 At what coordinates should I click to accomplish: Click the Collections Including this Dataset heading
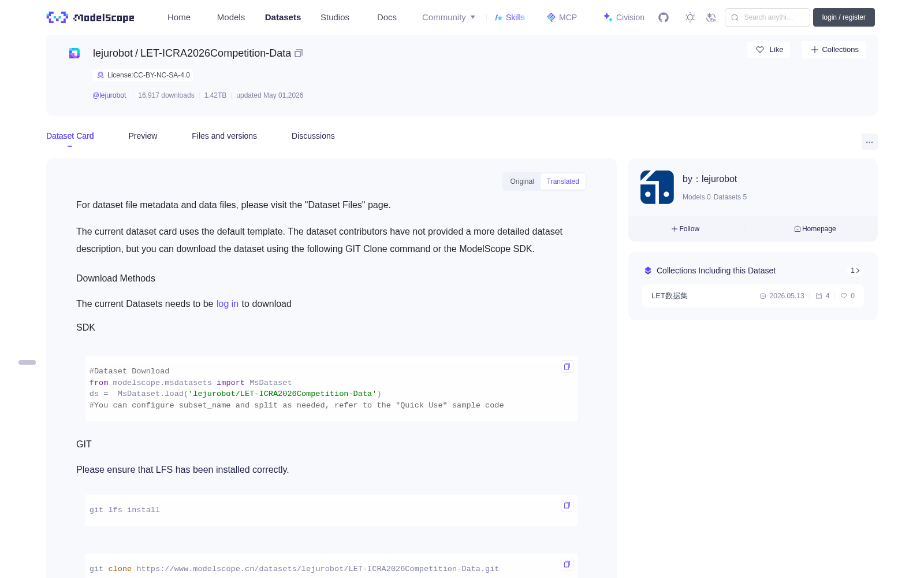pos(716,271)
